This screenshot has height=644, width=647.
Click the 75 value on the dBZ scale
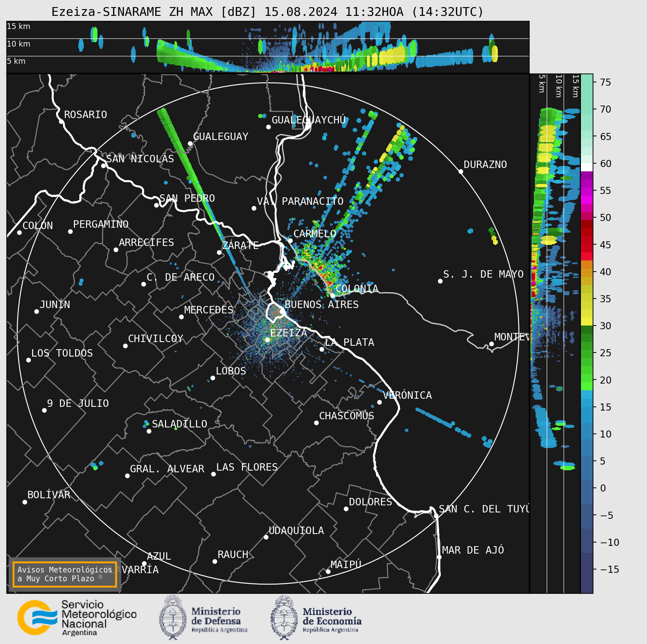tap(605, 82)
